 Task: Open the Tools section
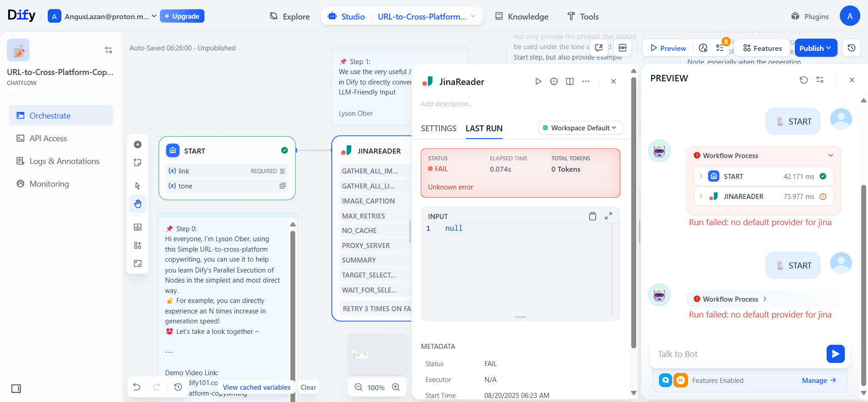[583, 16]
